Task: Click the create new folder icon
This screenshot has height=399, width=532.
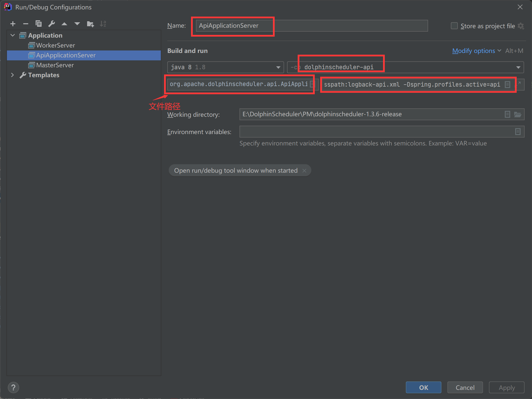Action: click(x=90, y=24)
